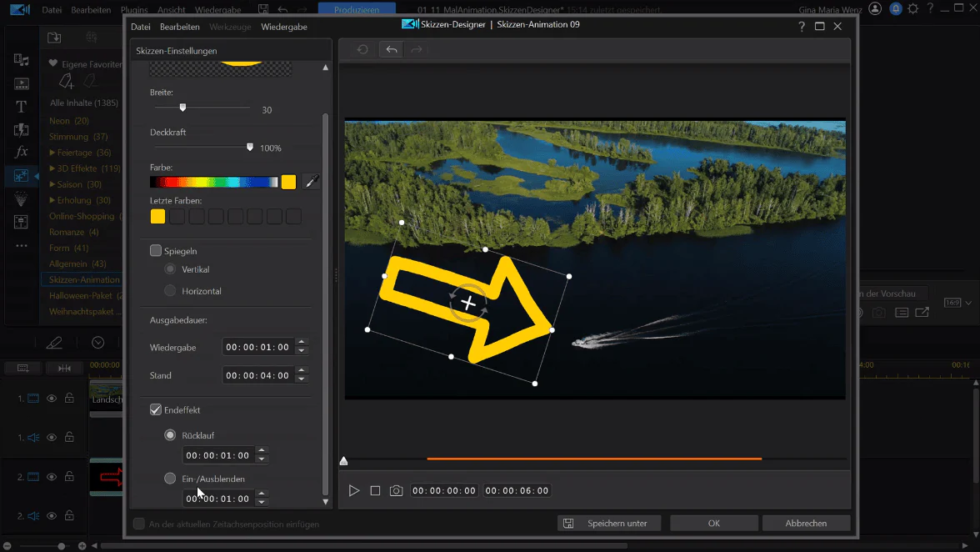
Task: Open the Wiedergabe menu in the designer
Action: [283, 27]
